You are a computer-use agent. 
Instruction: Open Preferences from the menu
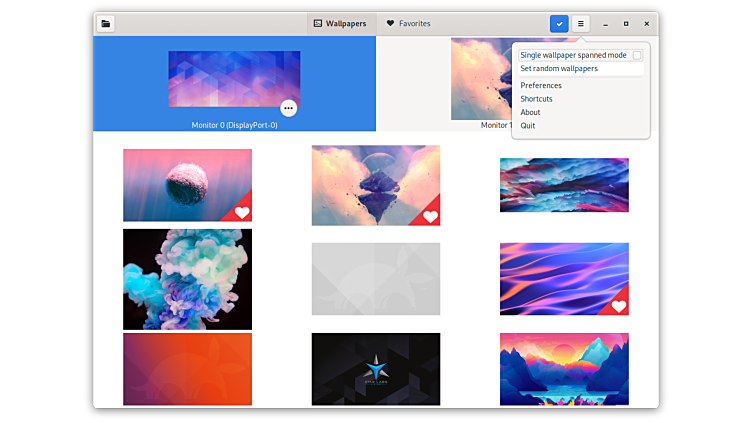coord(541,86)
